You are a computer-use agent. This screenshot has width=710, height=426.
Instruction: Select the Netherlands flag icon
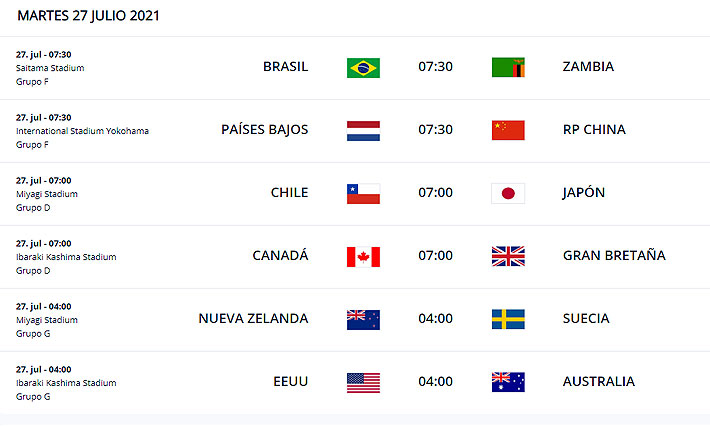362,130
